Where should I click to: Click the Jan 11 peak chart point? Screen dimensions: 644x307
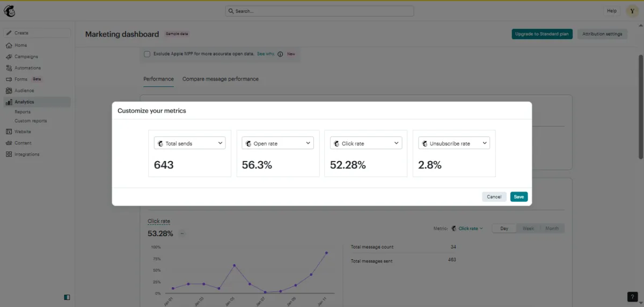coord(326,253)
